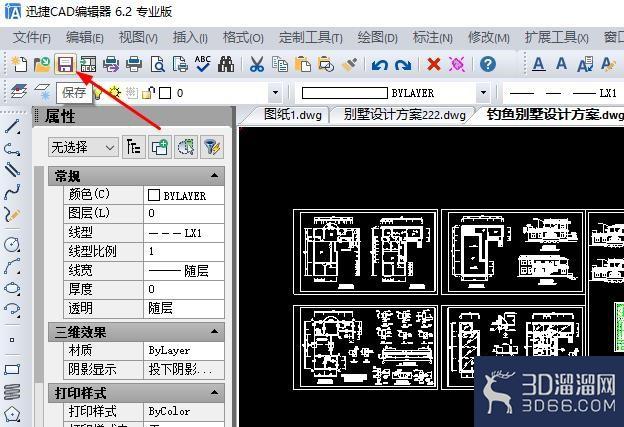Viewport: 624px width, 427px height.
Task: Open the 格式(O) menu
Action: 243,38
